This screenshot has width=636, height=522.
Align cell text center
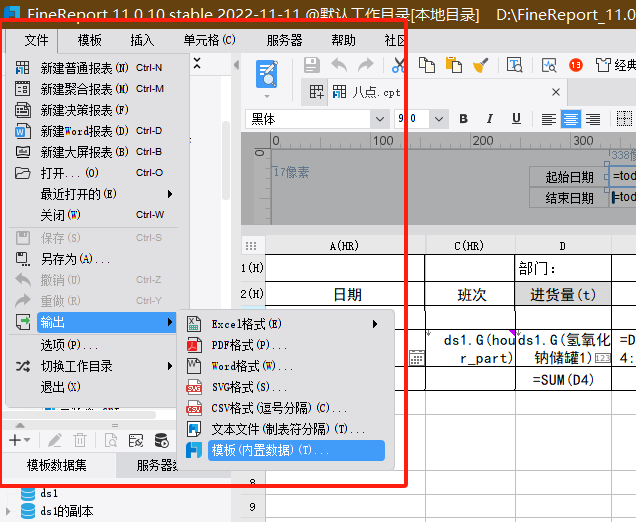pyautogui.click(x=571, y=119)
